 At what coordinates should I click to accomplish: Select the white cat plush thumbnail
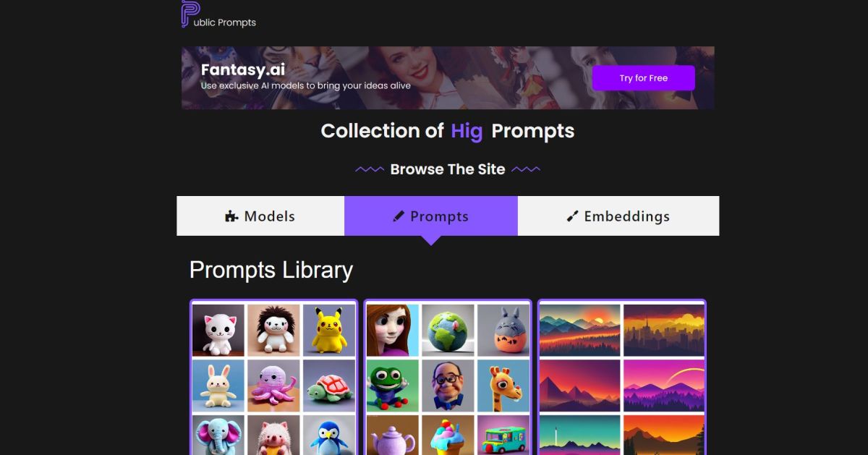(218, 330)
